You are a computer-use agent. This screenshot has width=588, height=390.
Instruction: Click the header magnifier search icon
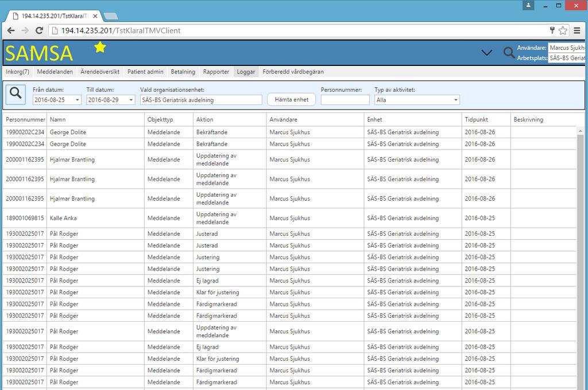[x=509, y=52]
